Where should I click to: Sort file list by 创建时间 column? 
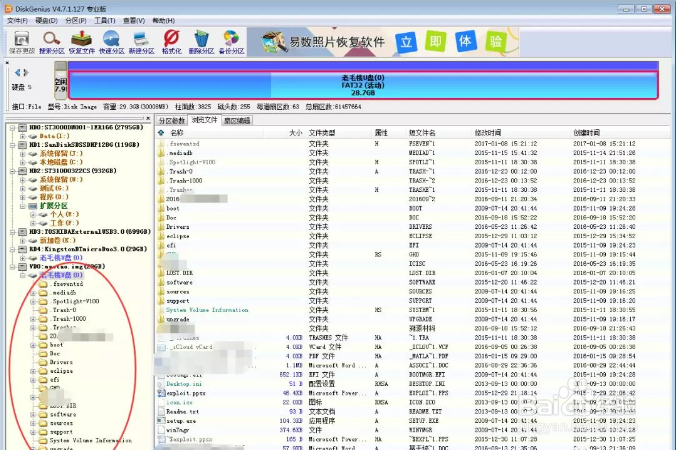point(586,133)
